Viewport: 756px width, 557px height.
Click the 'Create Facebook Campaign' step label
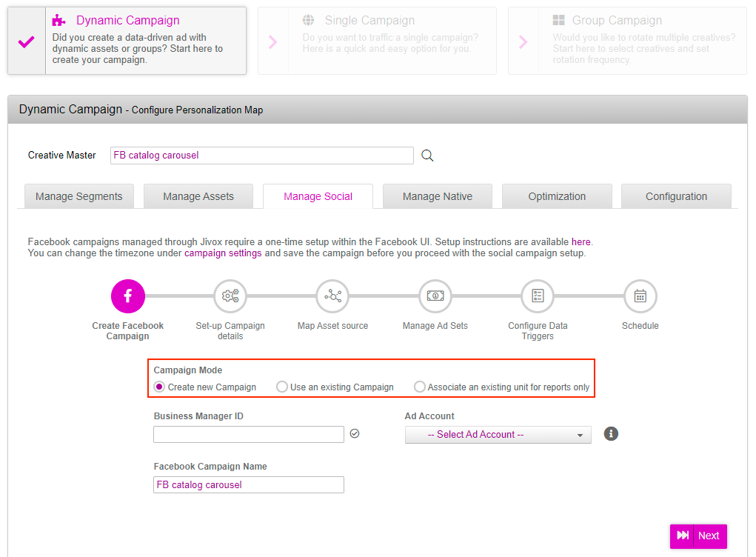click(x=128, y=331)
